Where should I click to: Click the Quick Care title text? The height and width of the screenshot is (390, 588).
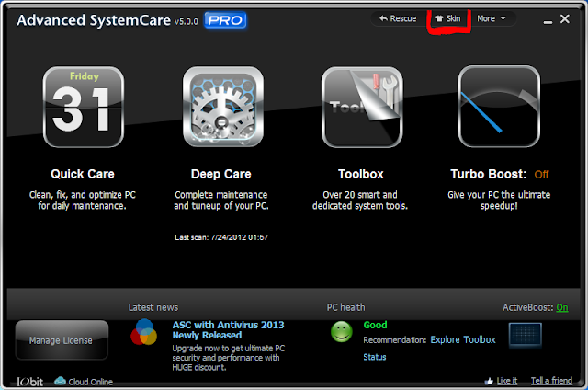83,174
